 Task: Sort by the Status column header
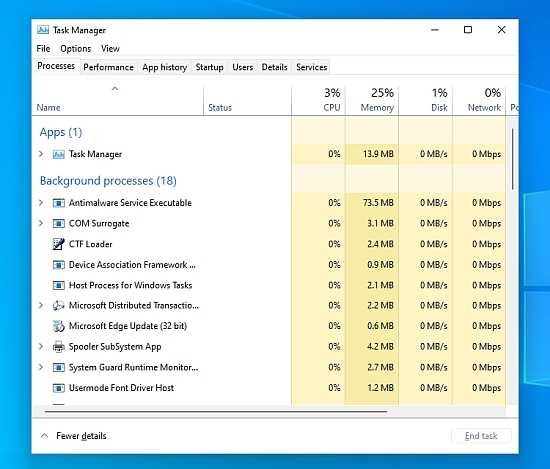click(247, 101)
